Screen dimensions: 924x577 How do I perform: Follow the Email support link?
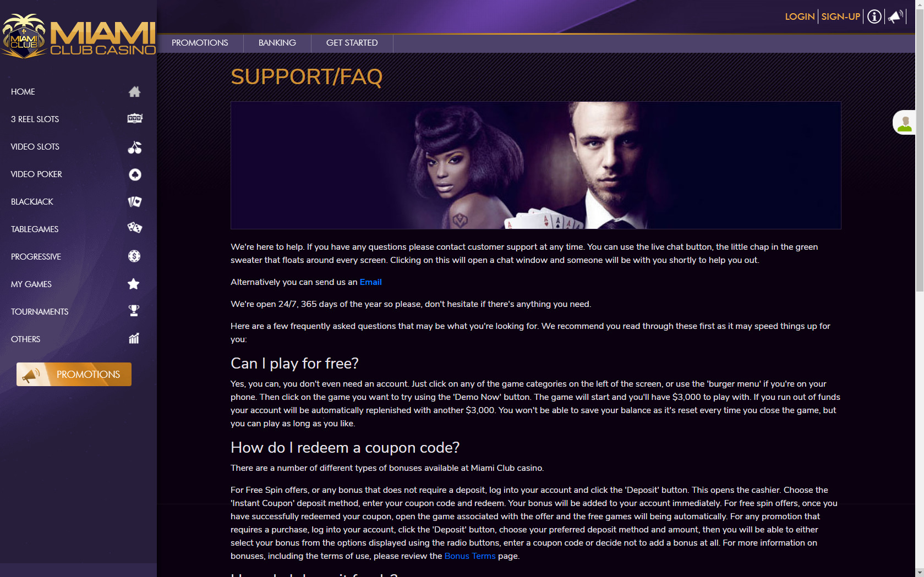370,282
